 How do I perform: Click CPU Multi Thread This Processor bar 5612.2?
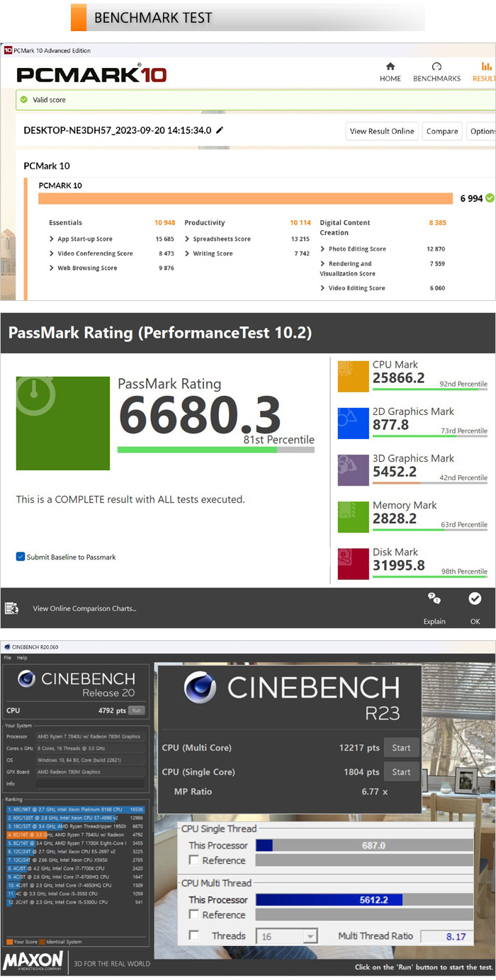(363, 899)
